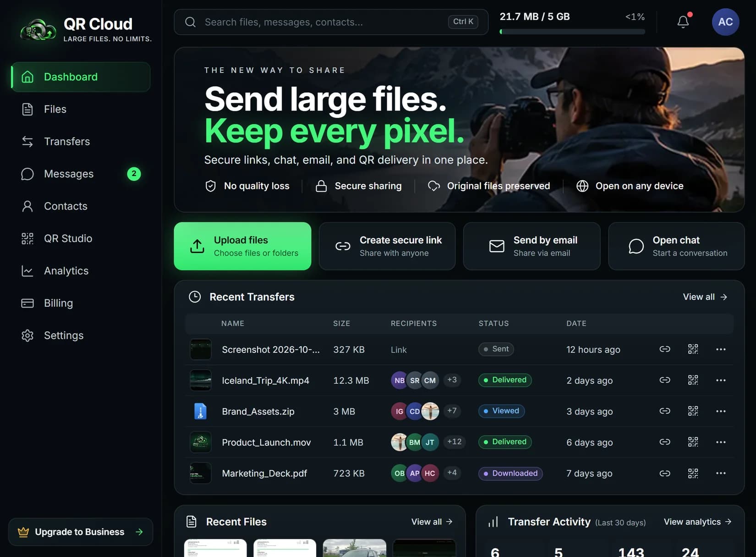The height and width of the screenshot is (557, 756).
Task: Open the Product_Launch.mov thumbnail
Action: [200, 442]
